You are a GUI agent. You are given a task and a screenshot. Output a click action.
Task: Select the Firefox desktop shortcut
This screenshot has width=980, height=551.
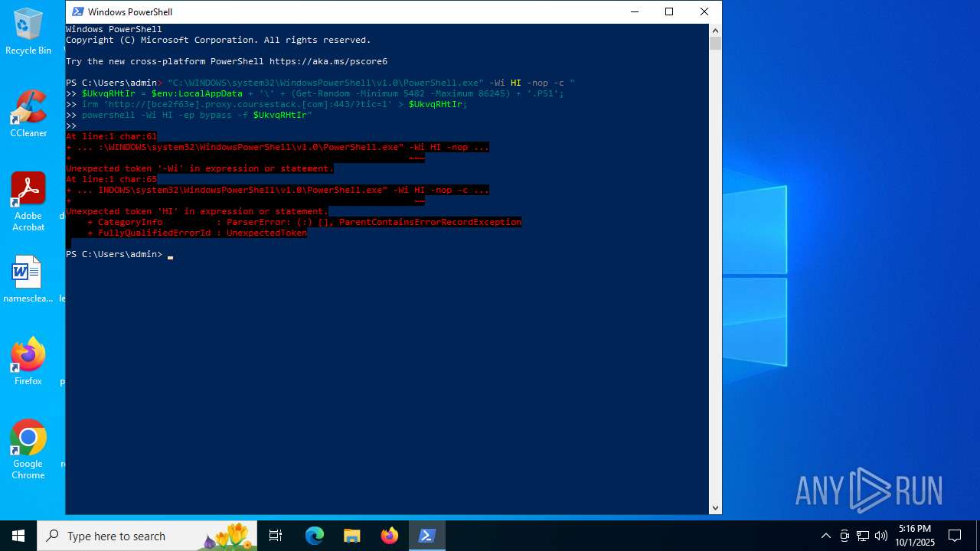[28, 361]
